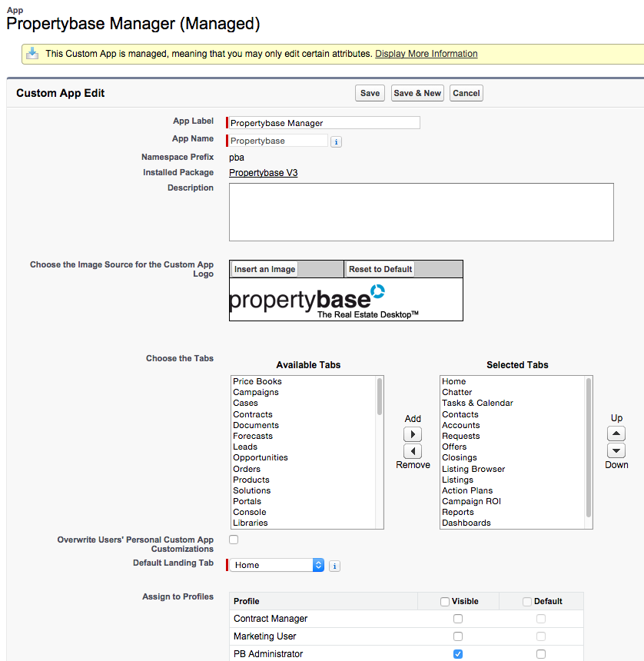Check Visible for Contract Manager
Image resolution: width=644 pixels, height=661 pixels.
458,619
